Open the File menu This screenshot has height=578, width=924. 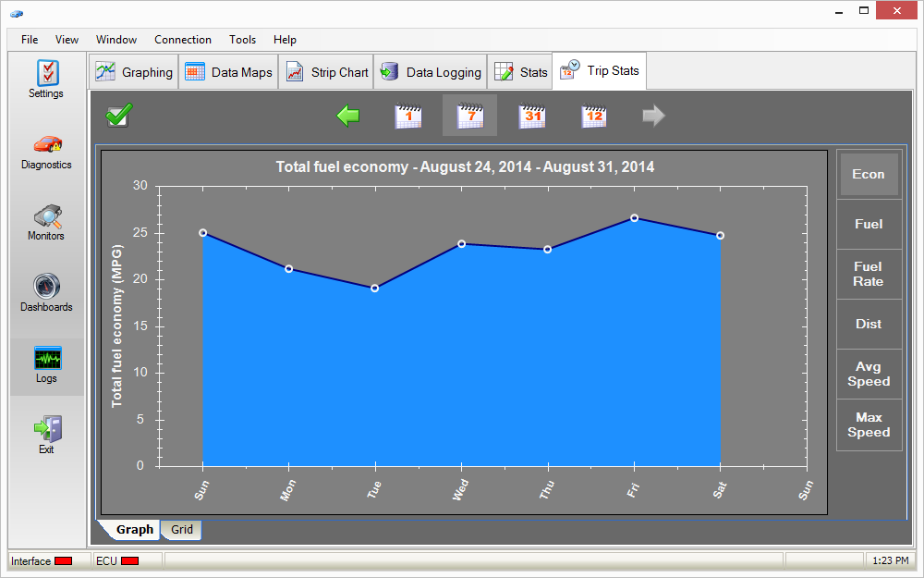point(30,40)
